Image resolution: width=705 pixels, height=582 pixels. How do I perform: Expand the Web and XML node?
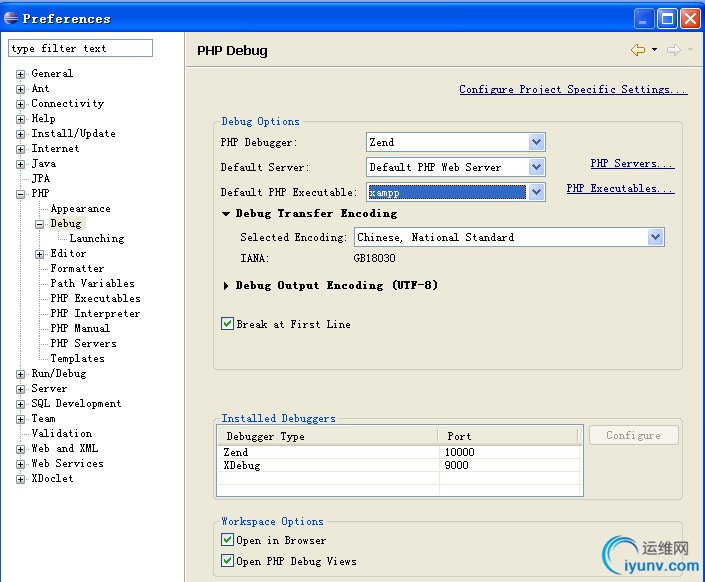(x=20, y=449)
